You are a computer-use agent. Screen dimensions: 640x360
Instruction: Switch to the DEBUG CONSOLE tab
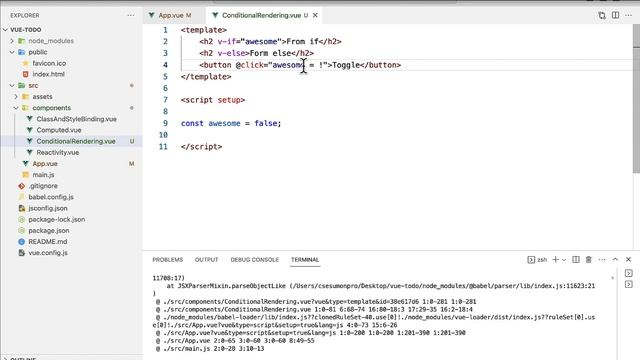(254, 260)
